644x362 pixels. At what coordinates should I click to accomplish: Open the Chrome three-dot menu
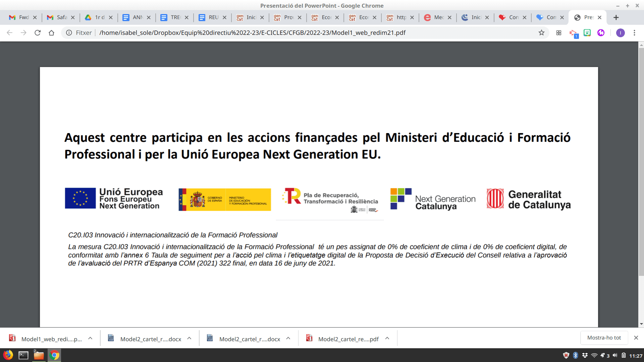click(x=634, y=33)
